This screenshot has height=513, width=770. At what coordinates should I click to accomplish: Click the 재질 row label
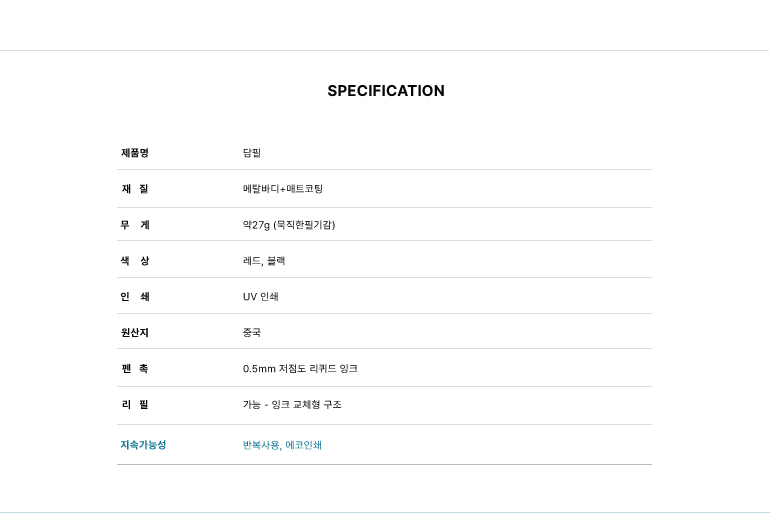135,189
